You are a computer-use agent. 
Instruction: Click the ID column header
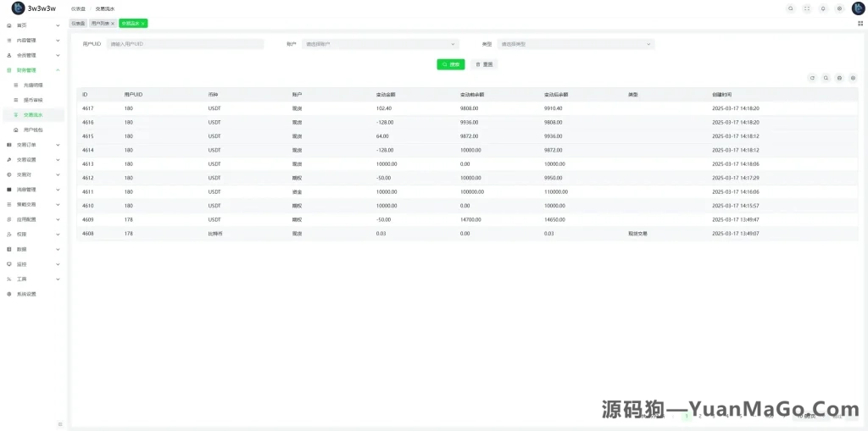86,95
